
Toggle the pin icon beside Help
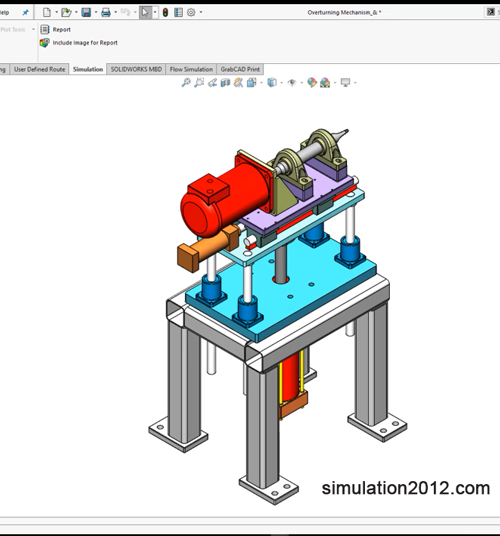pyautogui.click(x=25, y=13)
